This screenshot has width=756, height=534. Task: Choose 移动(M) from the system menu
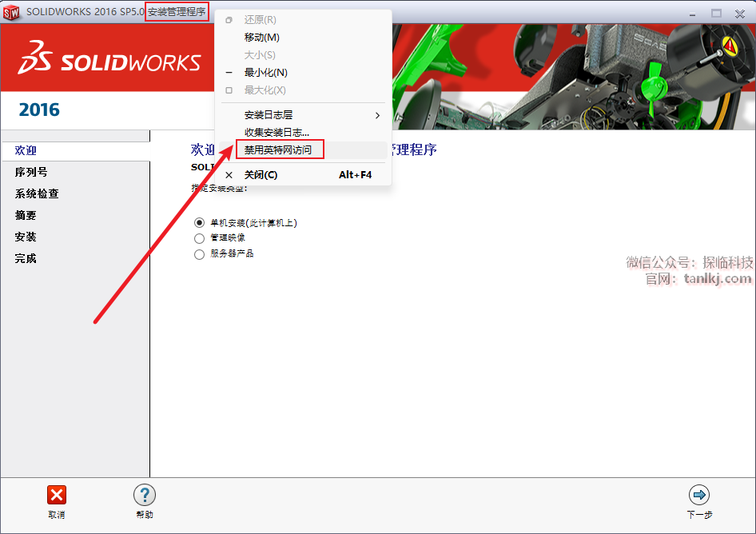click(x=303, y=37)
